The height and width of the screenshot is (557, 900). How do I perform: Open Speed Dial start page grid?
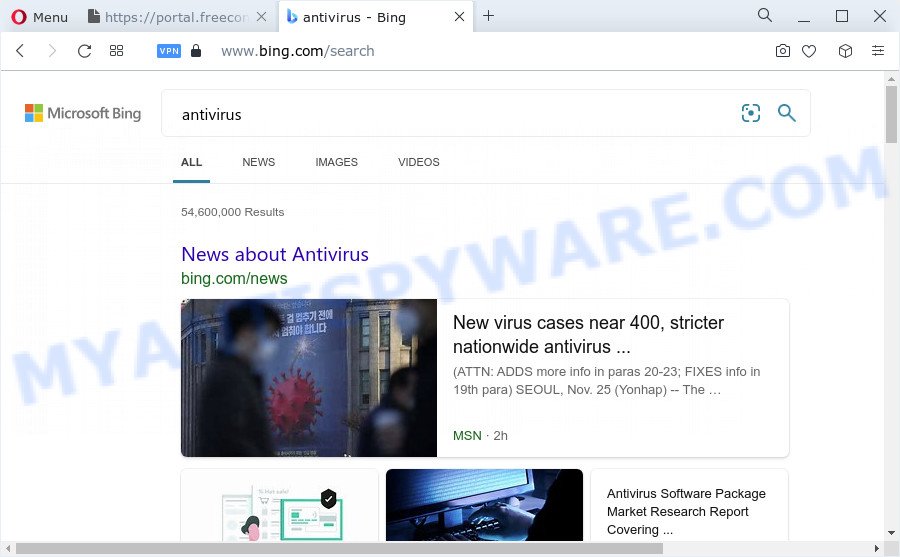pos(117,51)
